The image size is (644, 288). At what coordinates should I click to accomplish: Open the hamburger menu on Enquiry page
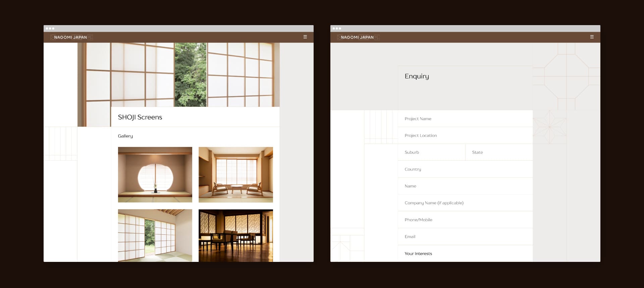(592, 37)
